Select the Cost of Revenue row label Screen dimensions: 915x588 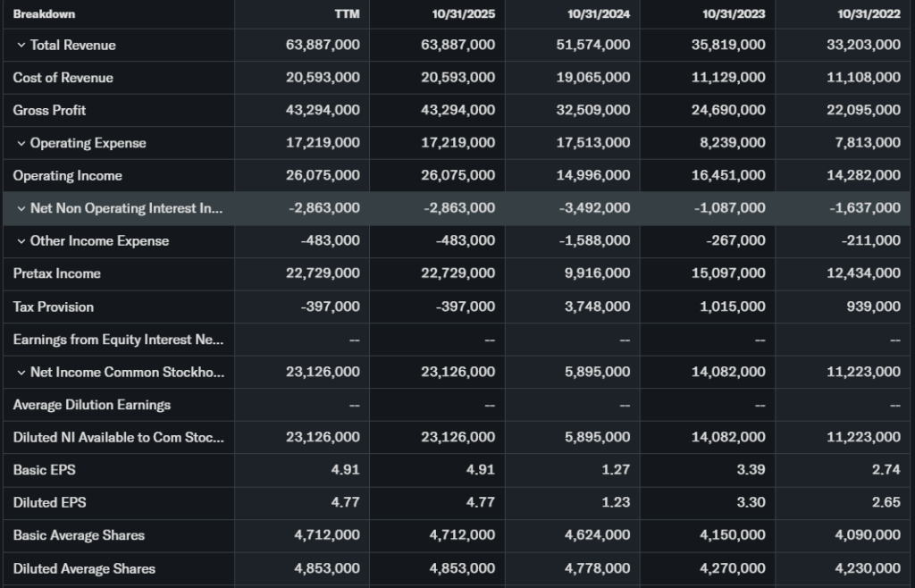click(63, 78)
